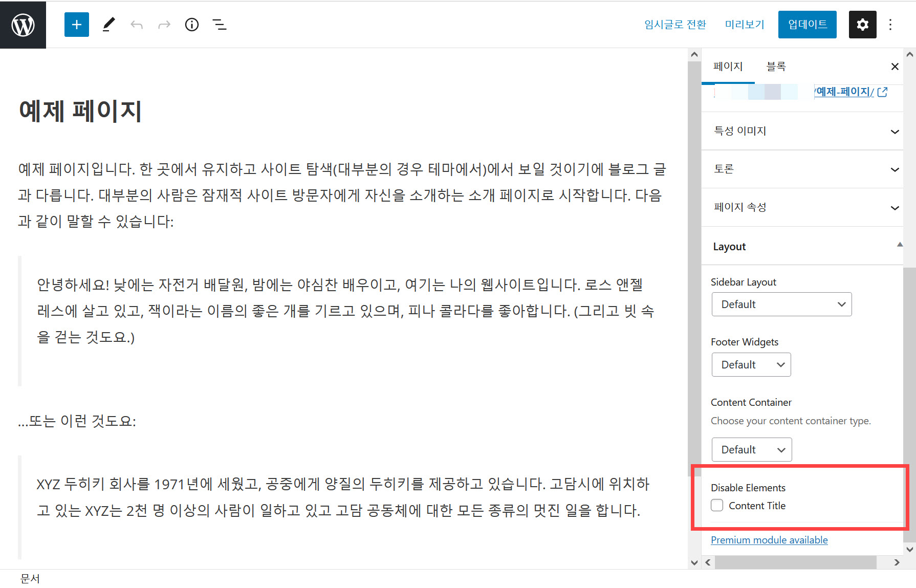Open the list view outline icon
Image resolution: width=916 pixels, height=588 pixels.
click(219, 24)
